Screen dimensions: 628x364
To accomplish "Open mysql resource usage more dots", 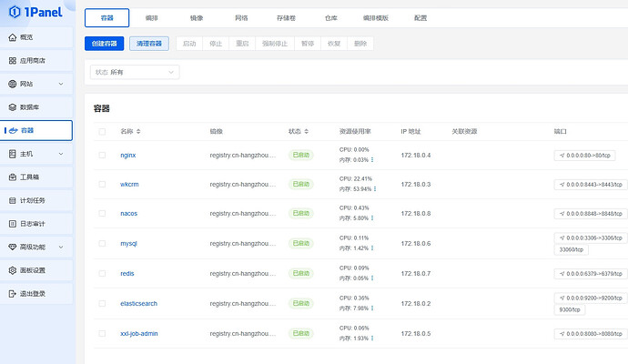I will [372, 248].
